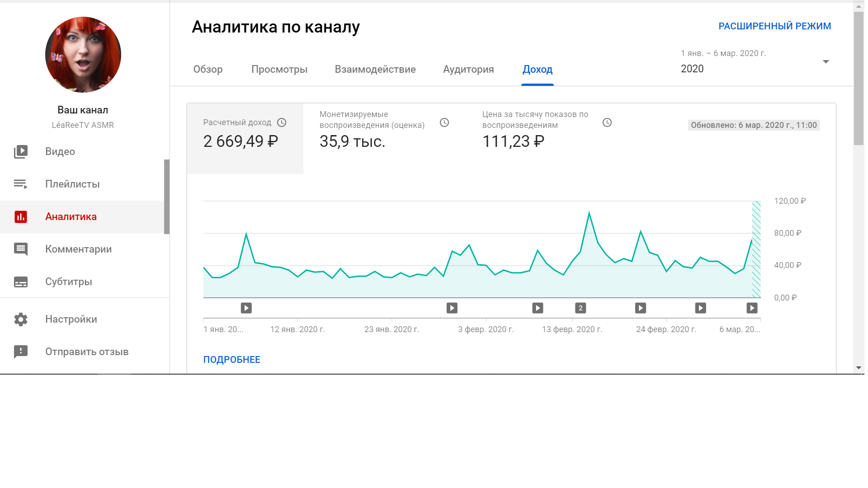The width and height of the screenshot is (868, 488).
Task: Open the Просмотры tab
Action: pyautogui.click(x=279, y=69)
